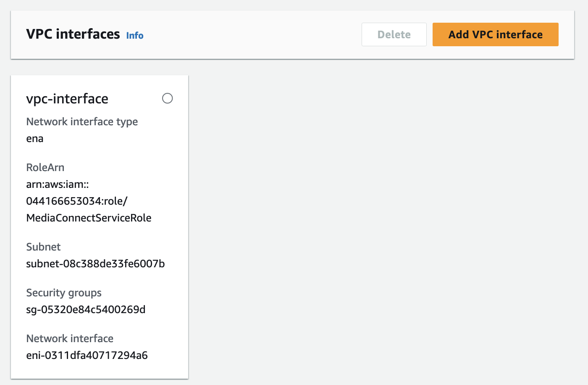The image size is (588, 385).
Task: Click subnet ID subnet-08c388de33fe6007b
Action: pyautogui.click(x=95, y=264)
